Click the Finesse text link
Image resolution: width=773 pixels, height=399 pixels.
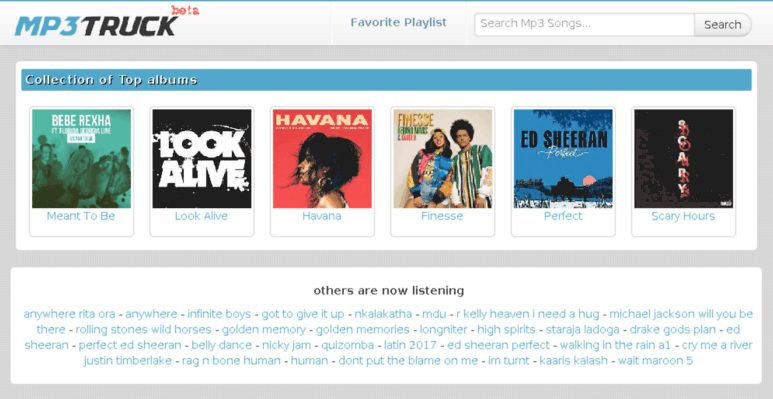click(442, 216)
